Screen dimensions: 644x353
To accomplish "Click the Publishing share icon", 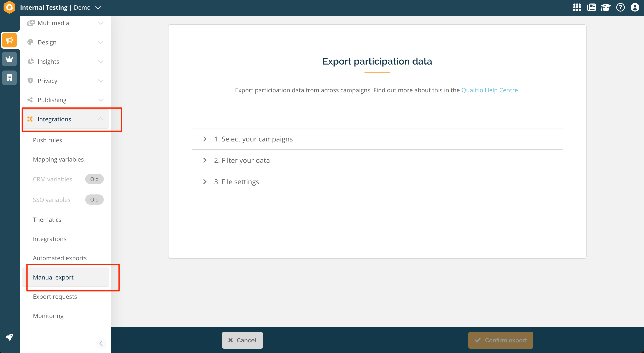I will [x=30, y=100].
